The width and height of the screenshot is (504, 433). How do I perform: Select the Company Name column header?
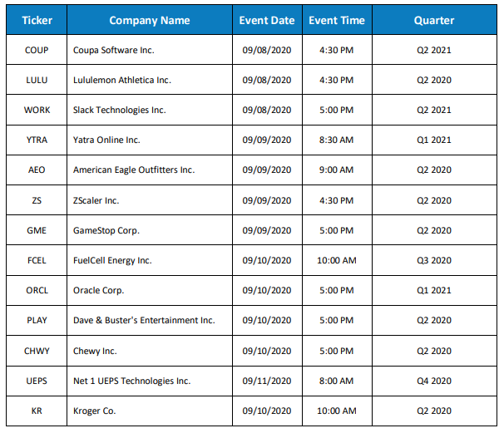(x=150, y=20)
